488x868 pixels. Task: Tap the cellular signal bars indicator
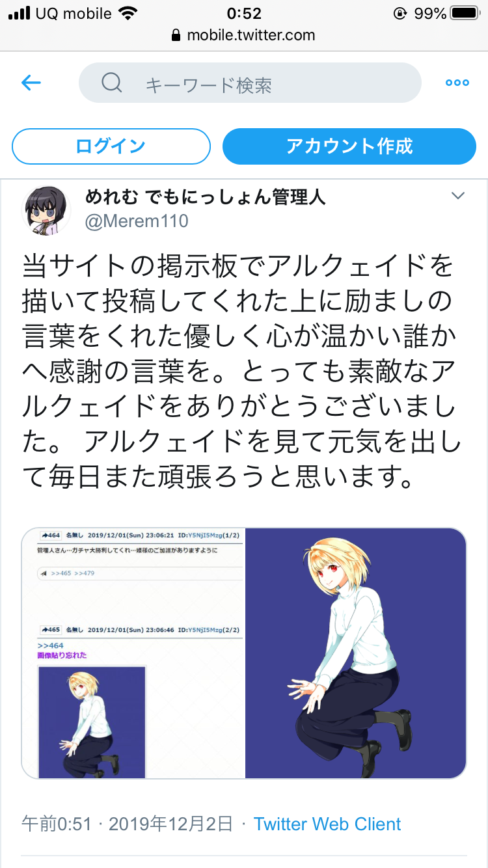[x=20, y=13]
